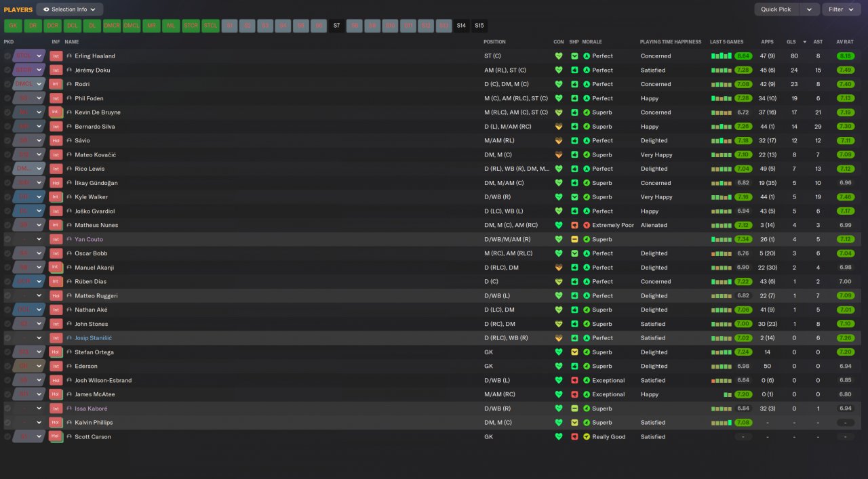Toggle the picked checkmark for Phil Foden

(7, 98)
